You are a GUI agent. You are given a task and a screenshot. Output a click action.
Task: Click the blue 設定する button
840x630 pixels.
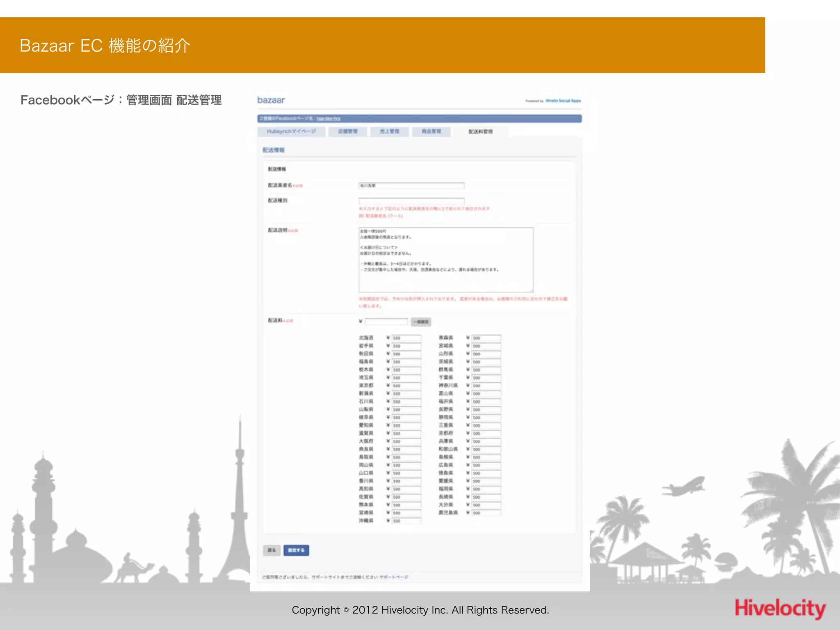296,550
